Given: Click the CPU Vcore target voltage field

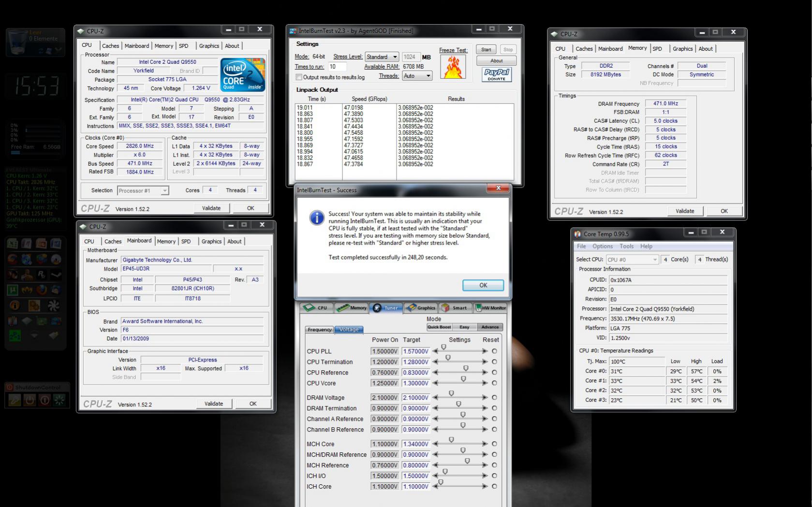Looking at the screenshot, I should 415,383.
